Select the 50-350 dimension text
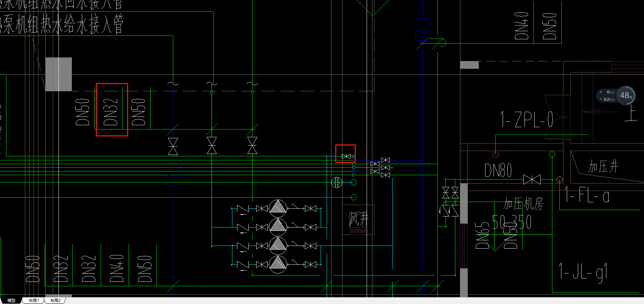Image resolution: width=644 pixels, height=304 pixels. [x=512, y=222]
